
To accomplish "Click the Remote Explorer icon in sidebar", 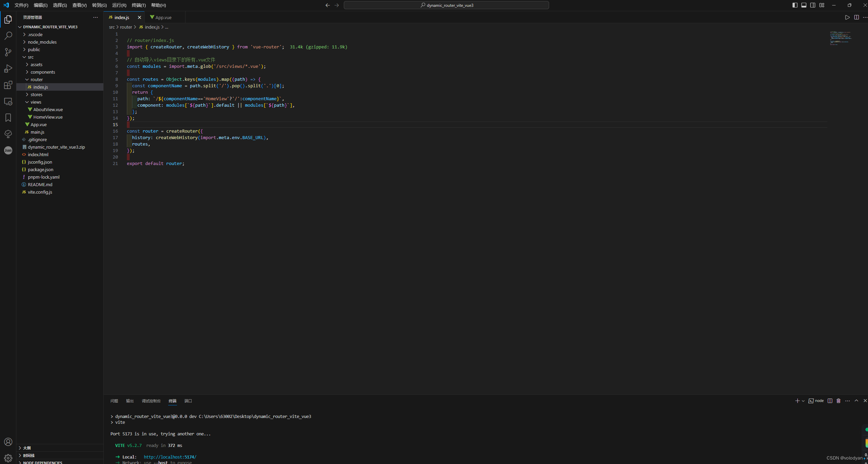I will coord(8,102).
